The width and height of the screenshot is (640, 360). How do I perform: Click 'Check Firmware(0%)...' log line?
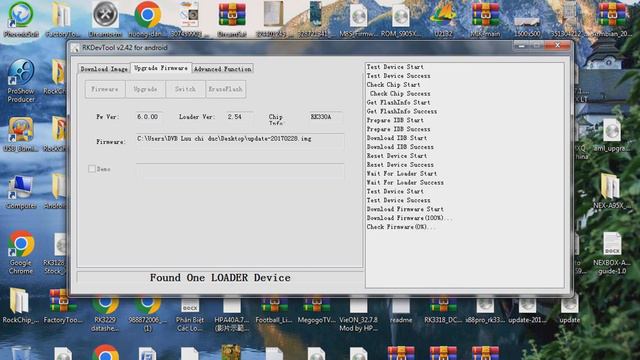coord(401,227)
